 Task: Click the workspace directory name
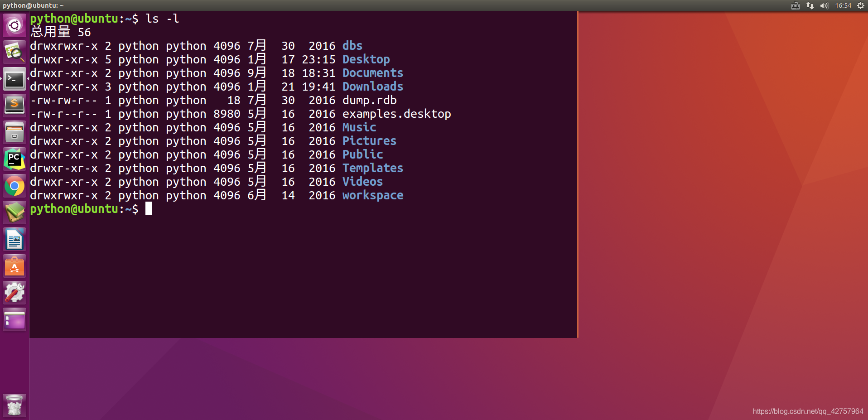point(373,195)
